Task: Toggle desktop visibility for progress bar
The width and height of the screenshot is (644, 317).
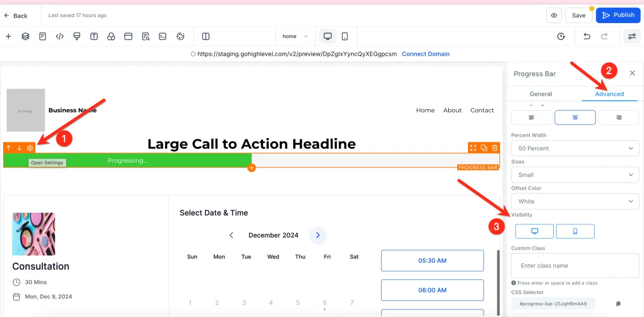Action: pos(535,231)
